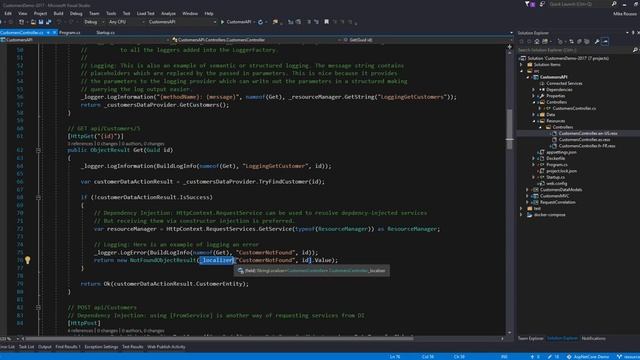
Task: Open the Notifications panel tab
Action: [593, 338]
